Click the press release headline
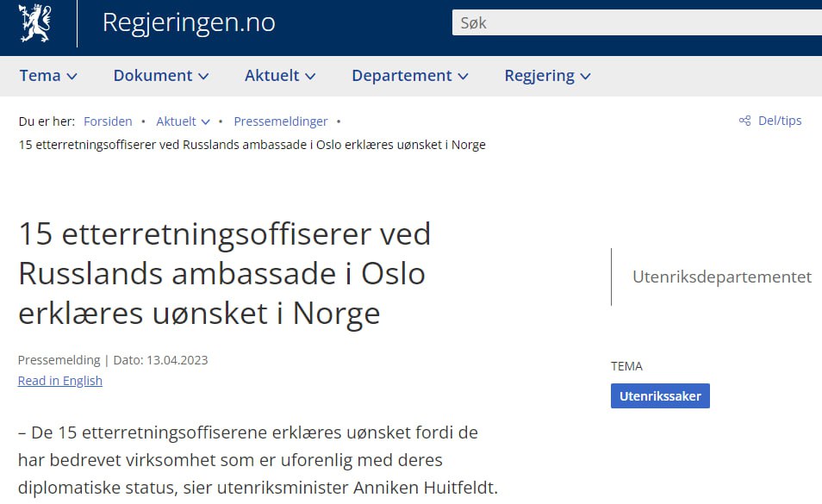This screenshot has height=504, width=822. click(x=224, y=273)
